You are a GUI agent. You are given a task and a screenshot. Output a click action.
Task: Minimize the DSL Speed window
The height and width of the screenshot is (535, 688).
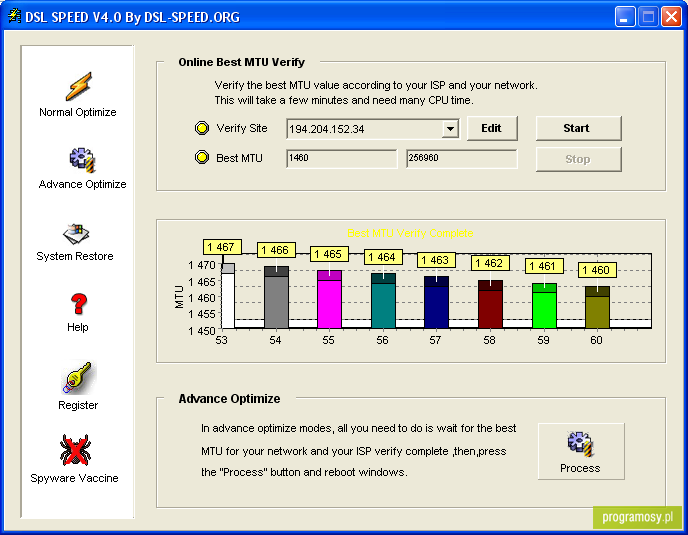pos(624,17)
